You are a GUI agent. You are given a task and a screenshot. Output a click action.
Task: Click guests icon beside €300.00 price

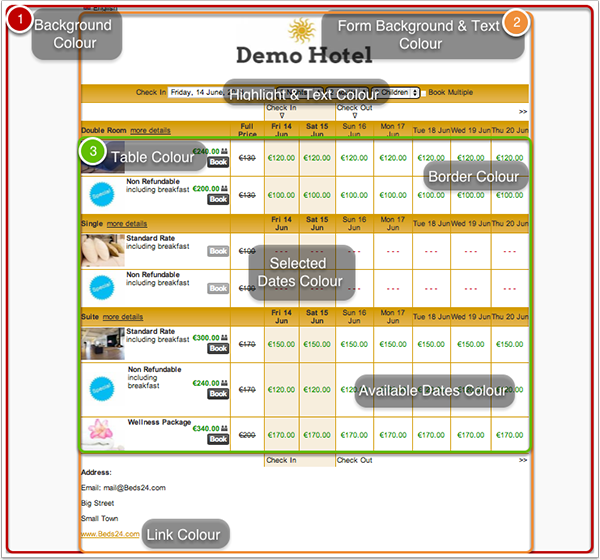click(x=224, y=338)
